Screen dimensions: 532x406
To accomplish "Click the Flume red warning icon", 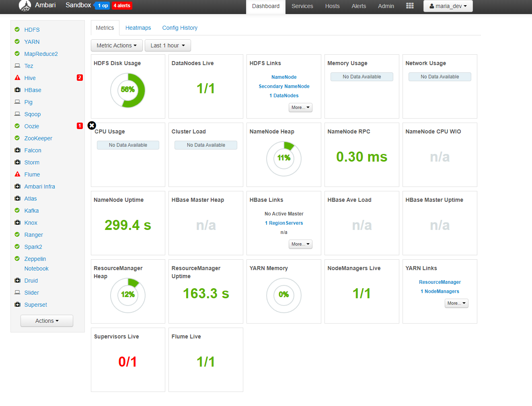I will click(x=17, y=174).
